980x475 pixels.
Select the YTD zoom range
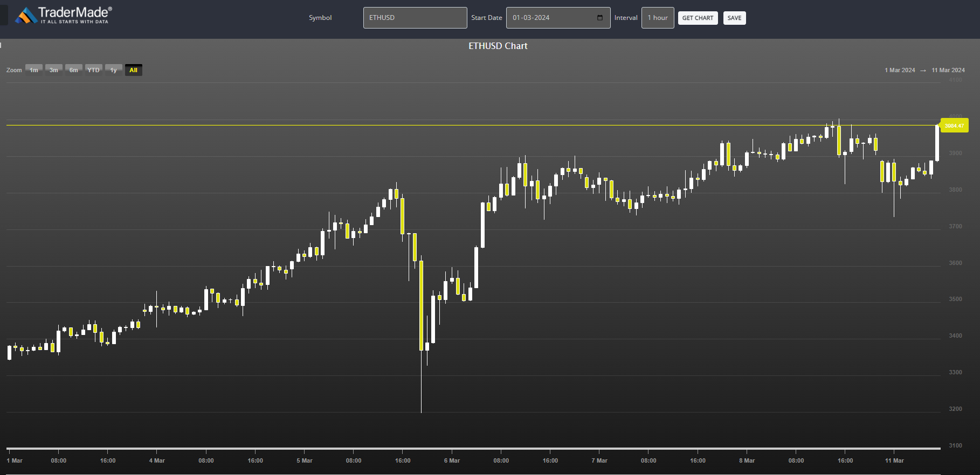pos(94,70)
